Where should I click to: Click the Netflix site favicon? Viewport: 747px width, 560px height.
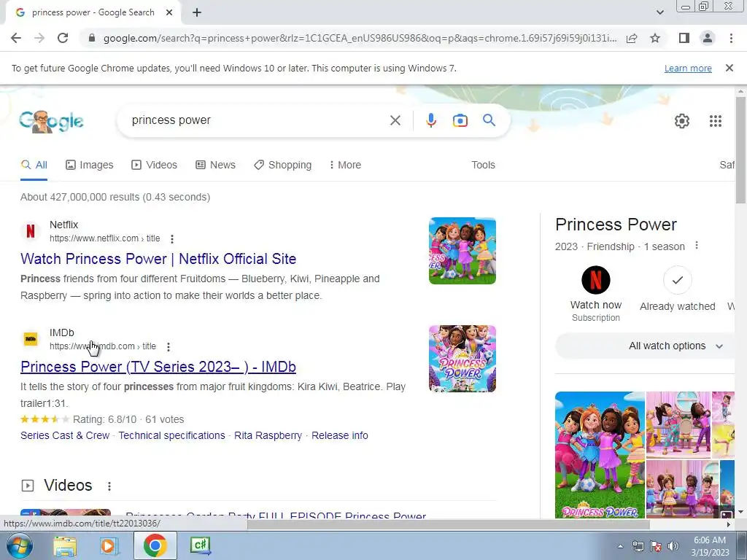[x=31, y=231]
